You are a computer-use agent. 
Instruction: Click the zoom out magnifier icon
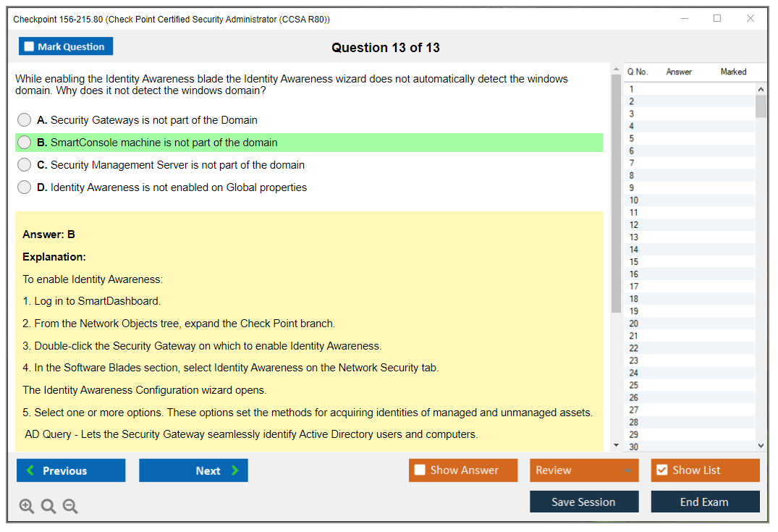point(70,507)
